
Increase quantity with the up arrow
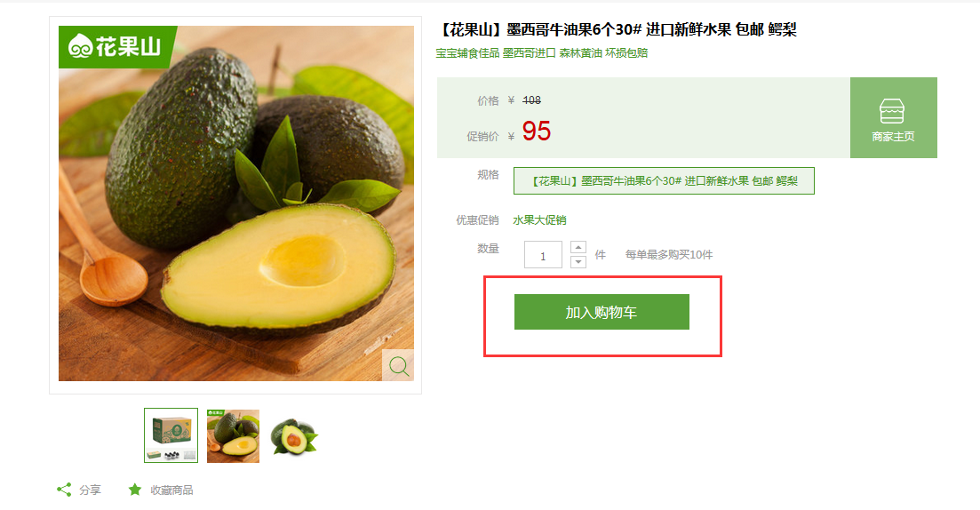click(x=578, y=247)
